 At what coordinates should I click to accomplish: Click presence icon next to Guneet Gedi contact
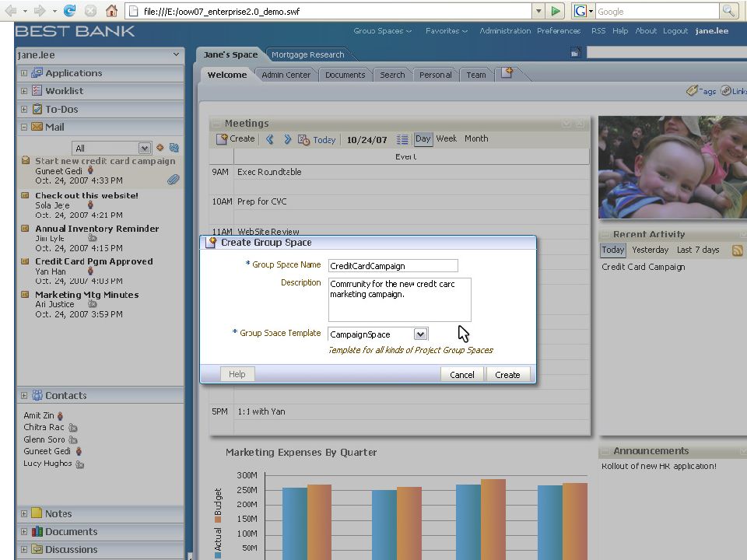coord(79,451)
